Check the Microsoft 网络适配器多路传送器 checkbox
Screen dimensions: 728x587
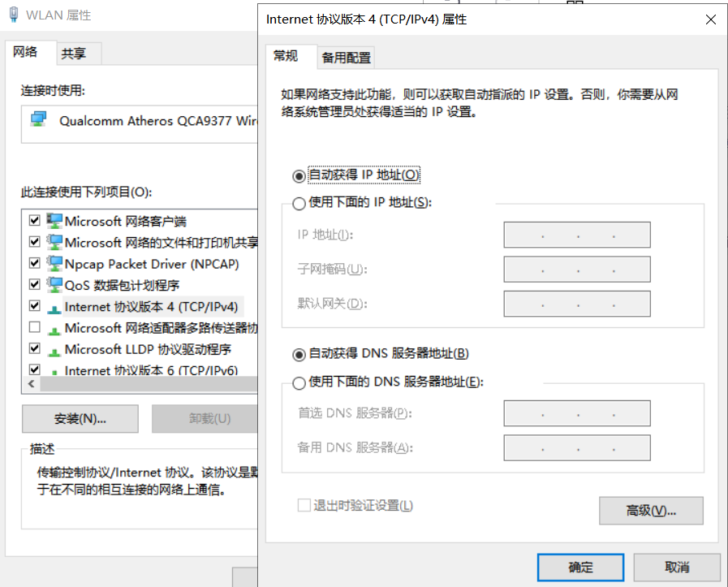click(34, 327)
